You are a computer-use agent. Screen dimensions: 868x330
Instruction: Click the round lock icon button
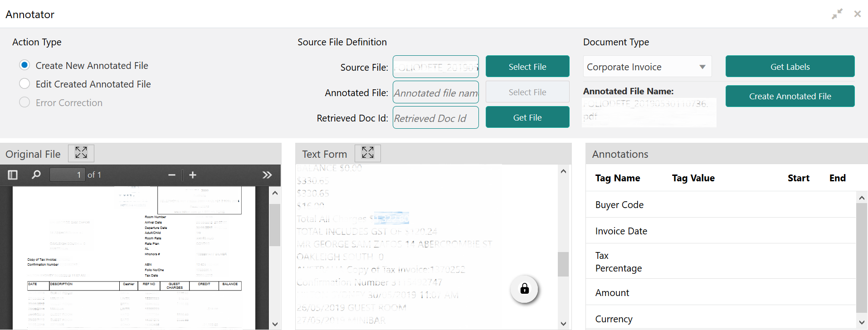point(524,289)
